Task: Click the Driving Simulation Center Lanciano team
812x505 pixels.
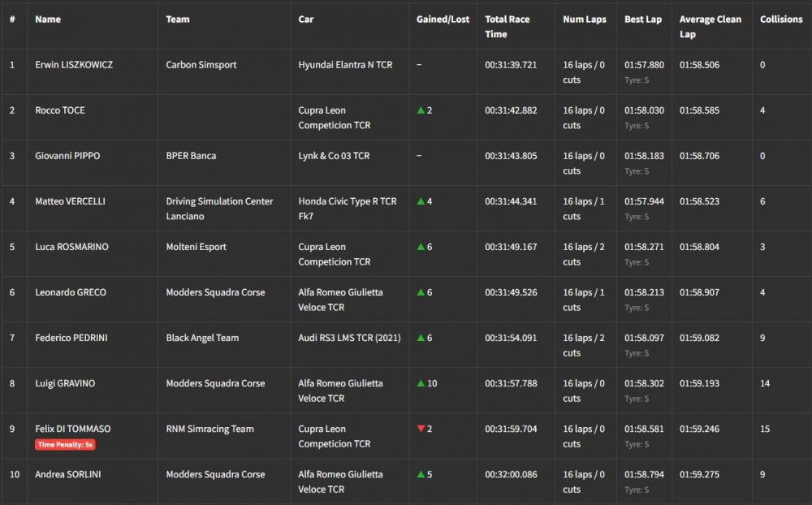Action: pos(219,209)
